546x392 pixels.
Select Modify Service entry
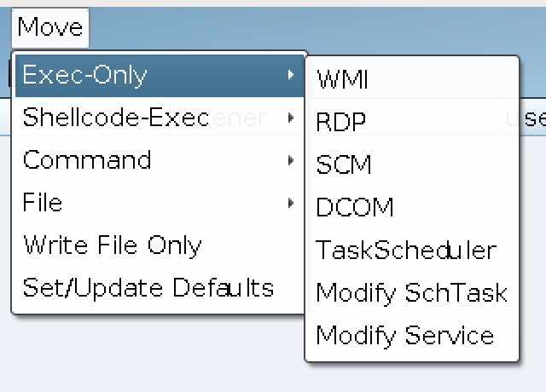pyautogui.click(x=412, y=335)
